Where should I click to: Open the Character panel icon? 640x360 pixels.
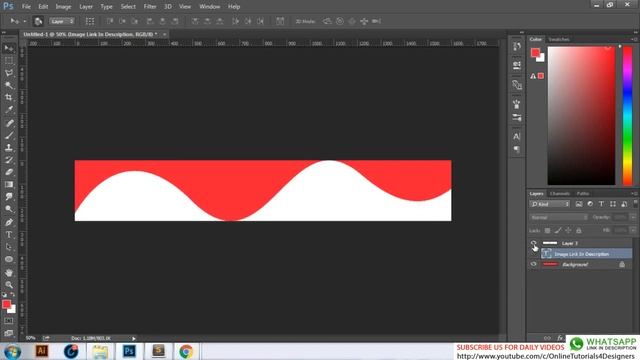pyautogui.click(x=517, y=136)
